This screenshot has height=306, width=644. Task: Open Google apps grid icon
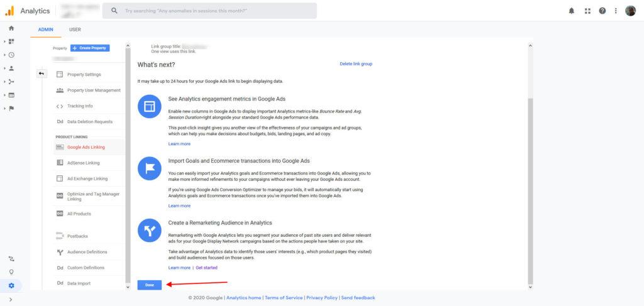click(x=587, y=11)
